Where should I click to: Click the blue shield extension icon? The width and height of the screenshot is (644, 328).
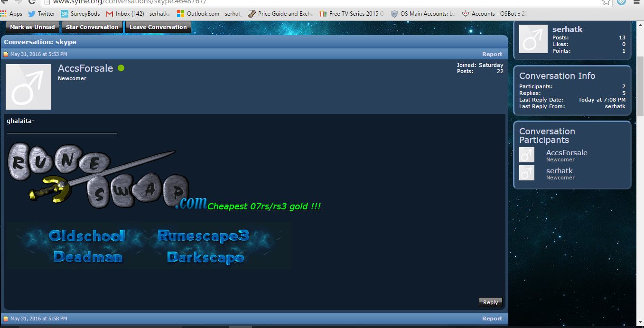(x=622, y=2)
